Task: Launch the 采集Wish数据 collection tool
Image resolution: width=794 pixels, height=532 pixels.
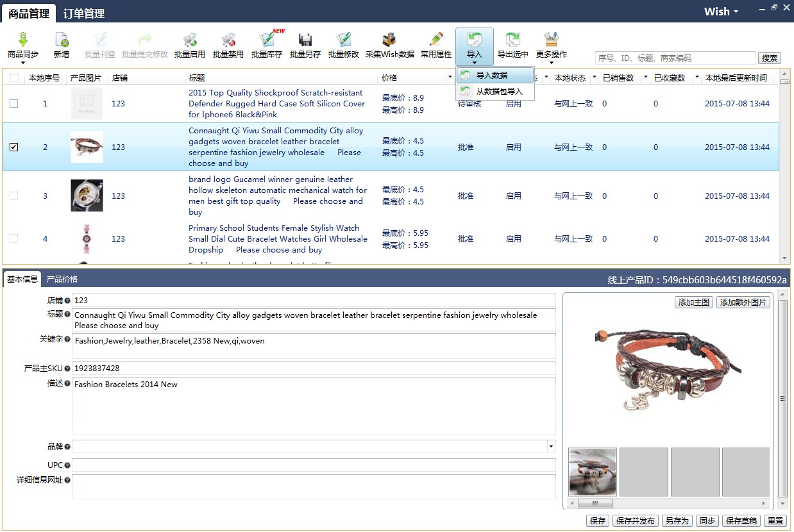Action: click(x=390, y=44)
